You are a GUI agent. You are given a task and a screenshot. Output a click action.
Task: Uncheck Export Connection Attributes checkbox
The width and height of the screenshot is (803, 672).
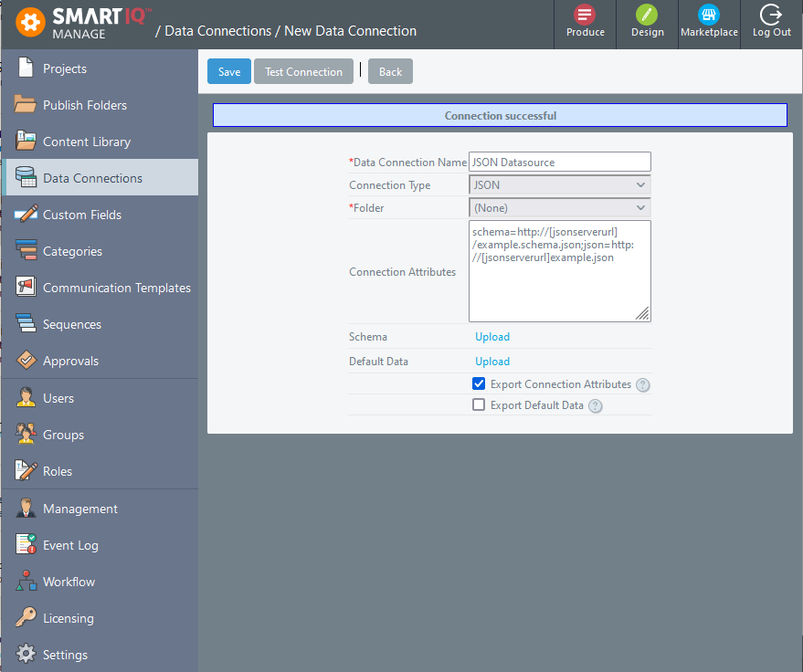(479, 383)
